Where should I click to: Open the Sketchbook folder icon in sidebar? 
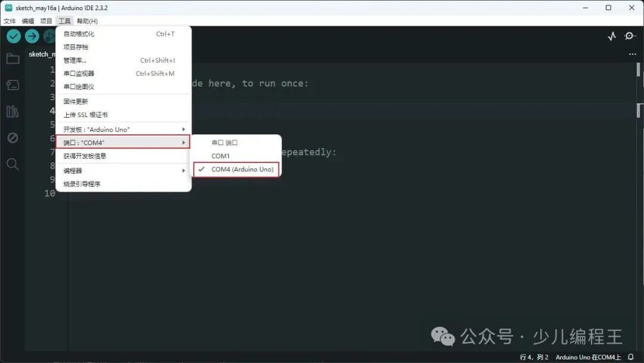pos(13,59)
